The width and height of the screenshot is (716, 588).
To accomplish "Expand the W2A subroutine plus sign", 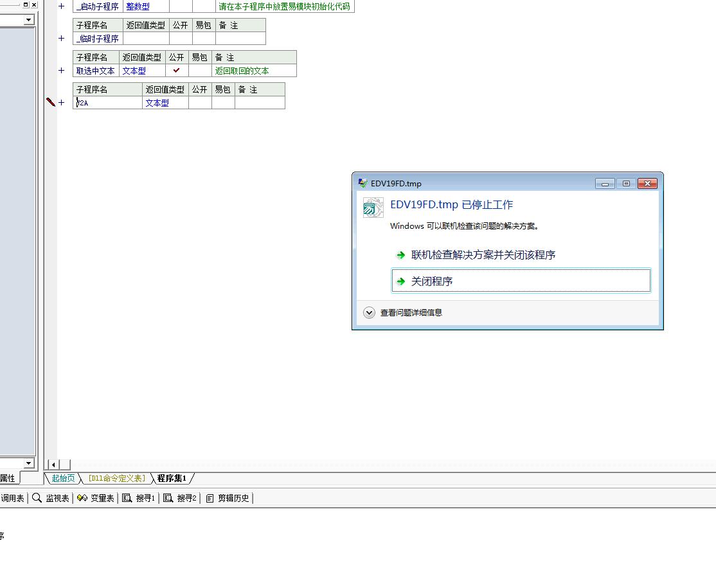I will (61, 103).
